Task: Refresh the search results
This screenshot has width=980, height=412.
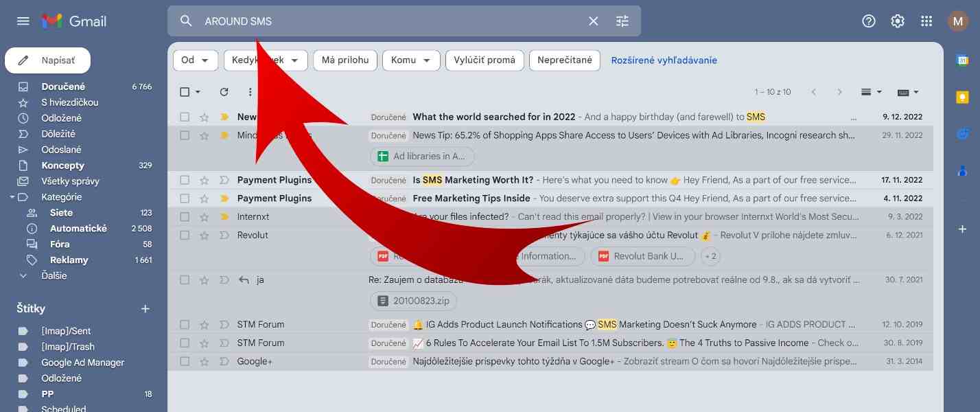Action: 224,92
